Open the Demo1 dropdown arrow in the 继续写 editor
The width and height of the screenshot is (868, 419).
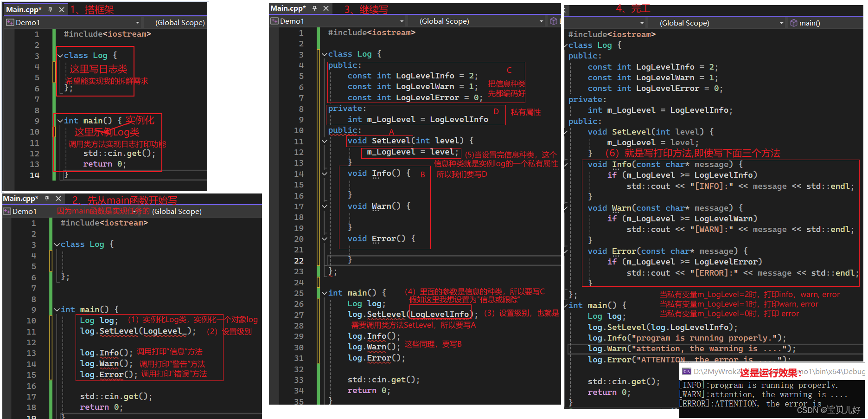[x=402, y=21]
